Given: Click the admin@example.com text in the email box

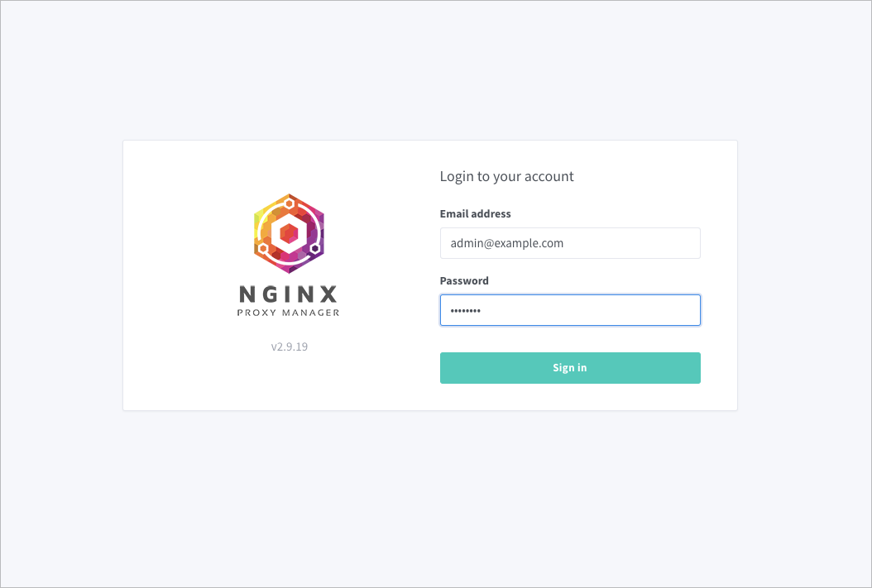Looking at the screenshot, I should pyautogui.click(x=506, y=243).
